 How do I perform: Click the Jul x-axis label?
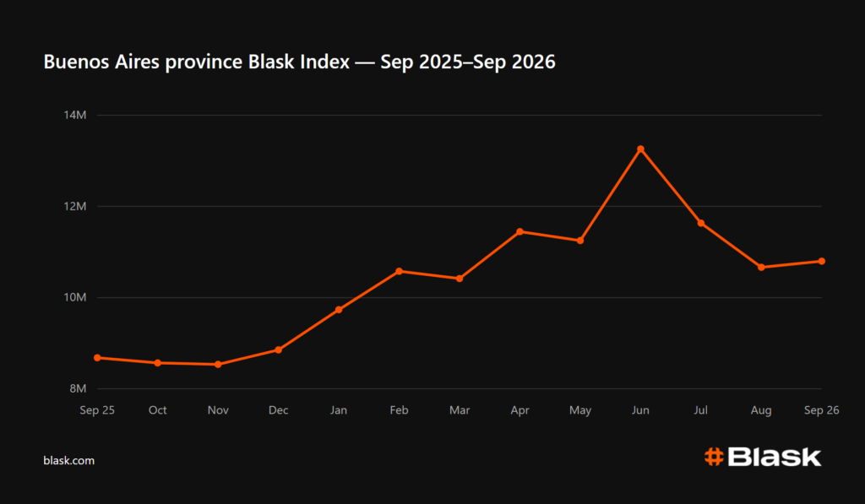pos(700,410)
